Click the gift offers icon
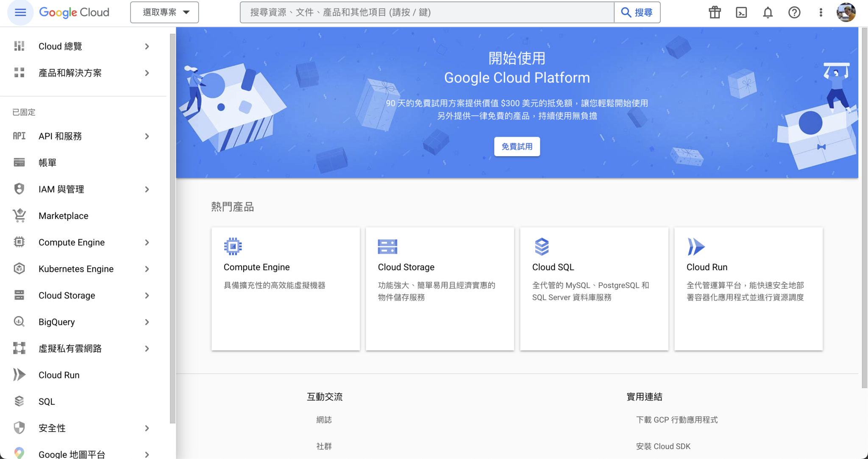The height and width of the screenshot is (459, 868). (x=715, y=12)
